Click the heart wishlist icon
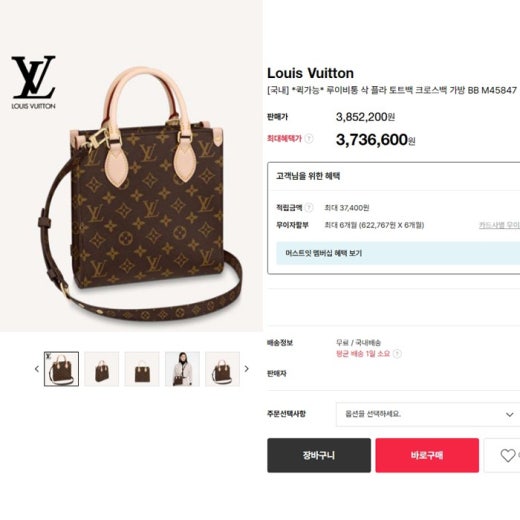The width and height of the screenshot is (520, 520). click(508, 455)
